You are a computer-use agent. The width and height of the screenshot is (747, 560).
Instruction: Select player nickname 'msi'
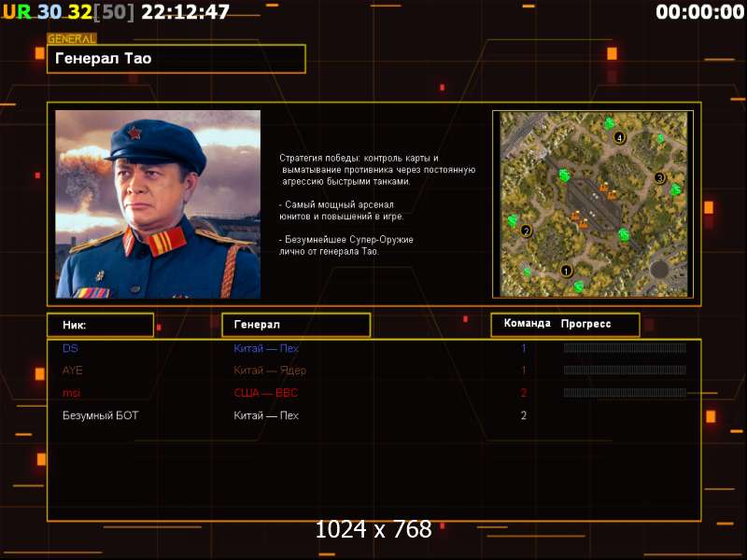pyautogui.click(x=72, y=393)
